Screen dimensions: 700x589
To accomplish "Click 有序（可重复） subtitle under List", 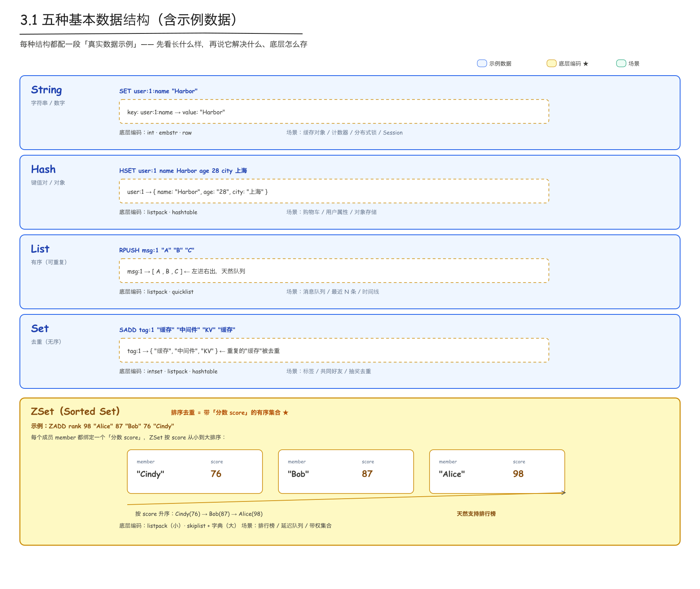I will (49, 262).
